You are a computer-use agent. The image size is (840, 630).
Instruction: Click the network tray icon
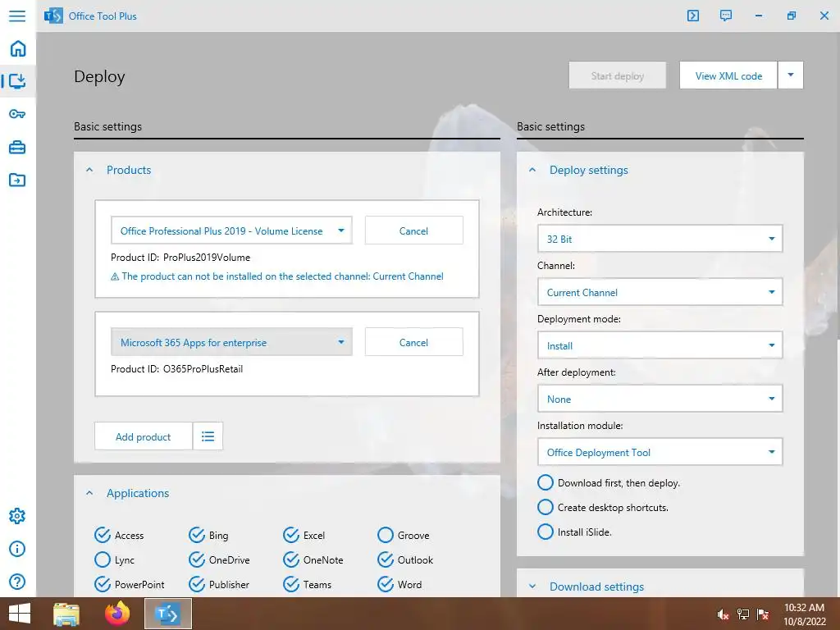click(743, 614)
